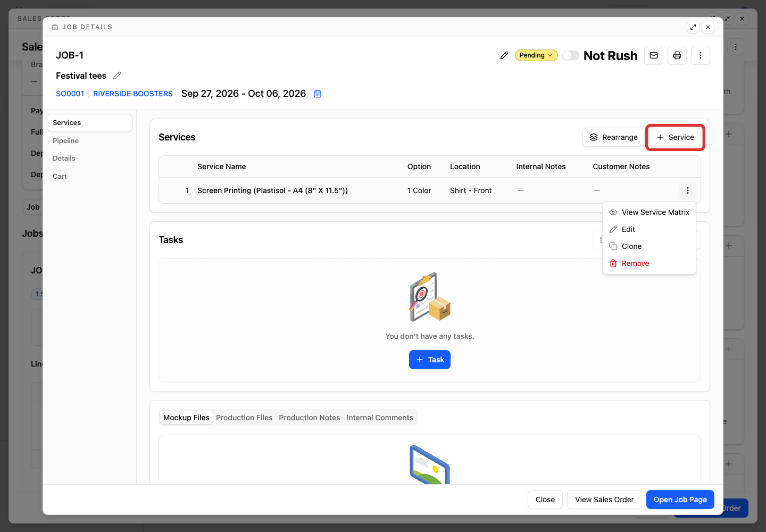Open the Details sidebar section

point(89,158)
